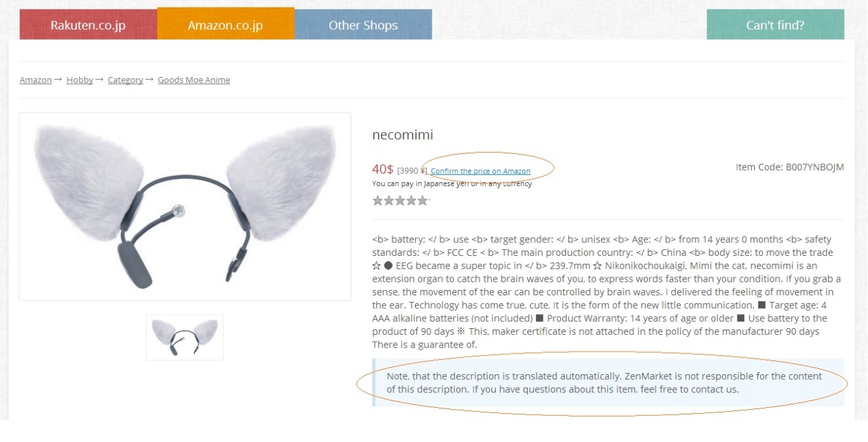Open the Category breadcrumb link

click(x=125, y=80)
